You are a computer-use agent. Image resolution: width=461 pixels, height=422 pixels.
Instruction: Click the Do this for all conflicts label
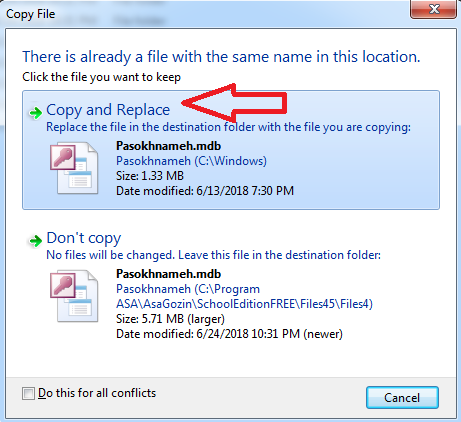point(97,393)
